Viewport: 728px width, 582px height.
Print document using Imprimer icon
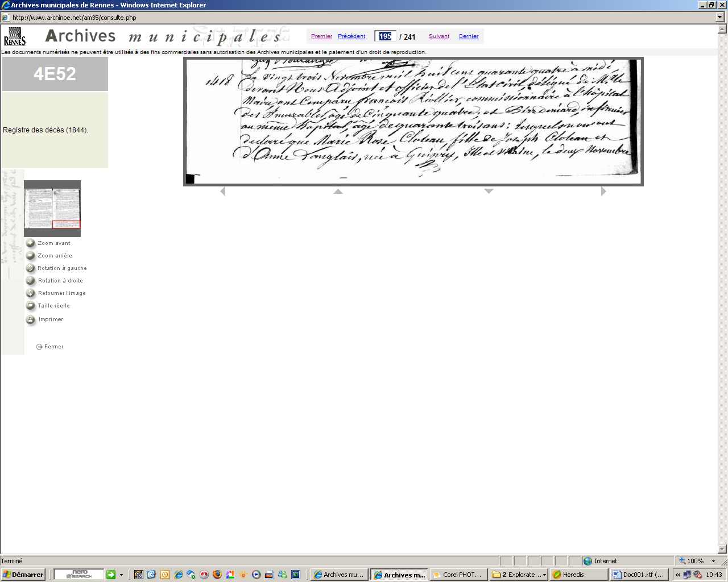31,319
